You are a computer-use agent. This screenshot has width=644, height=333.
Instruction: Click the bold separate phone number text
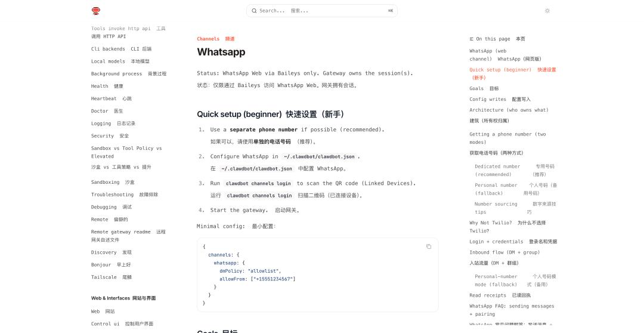[x=264, y=129]
